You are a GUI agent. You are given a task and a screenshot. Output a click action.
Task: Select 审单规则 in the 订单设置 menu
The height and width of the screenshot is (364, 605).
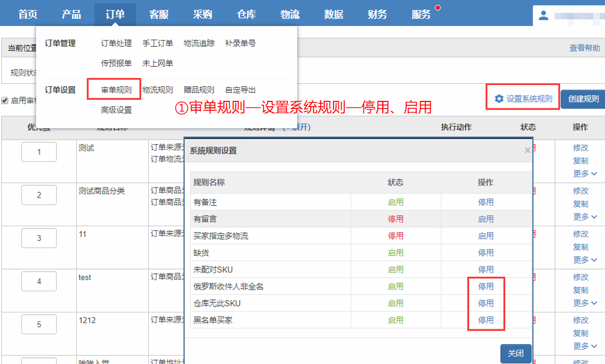point(116,90)
